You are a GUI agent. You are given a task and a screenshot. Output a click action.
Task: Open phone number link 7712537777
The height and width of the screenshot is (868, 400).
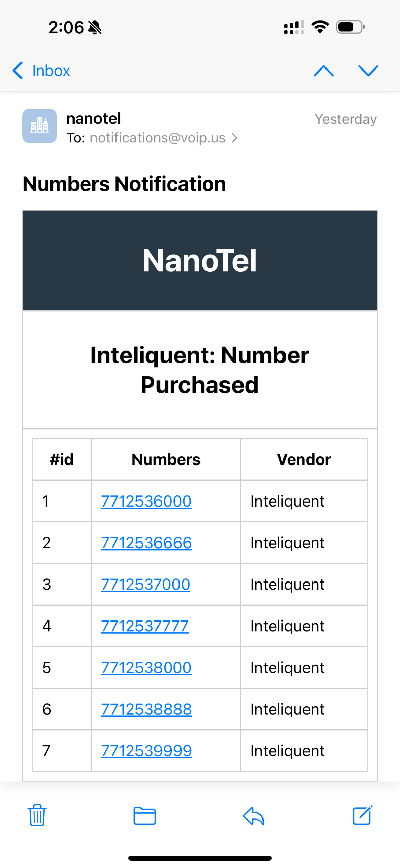[145, 626]
